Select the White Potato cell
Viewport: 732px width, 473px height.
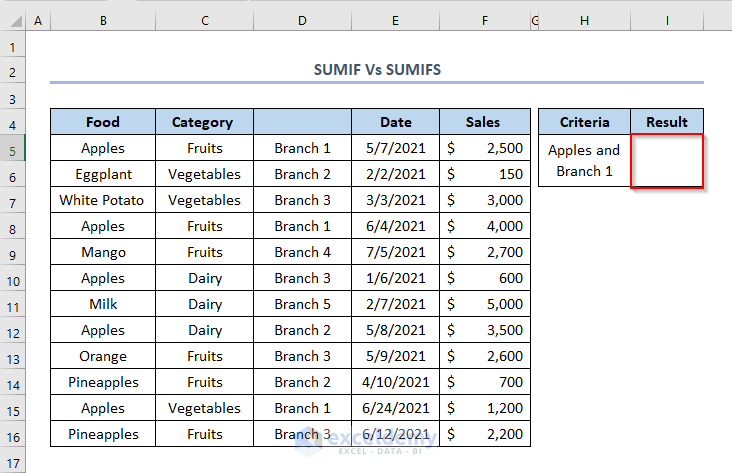point(103,200)
